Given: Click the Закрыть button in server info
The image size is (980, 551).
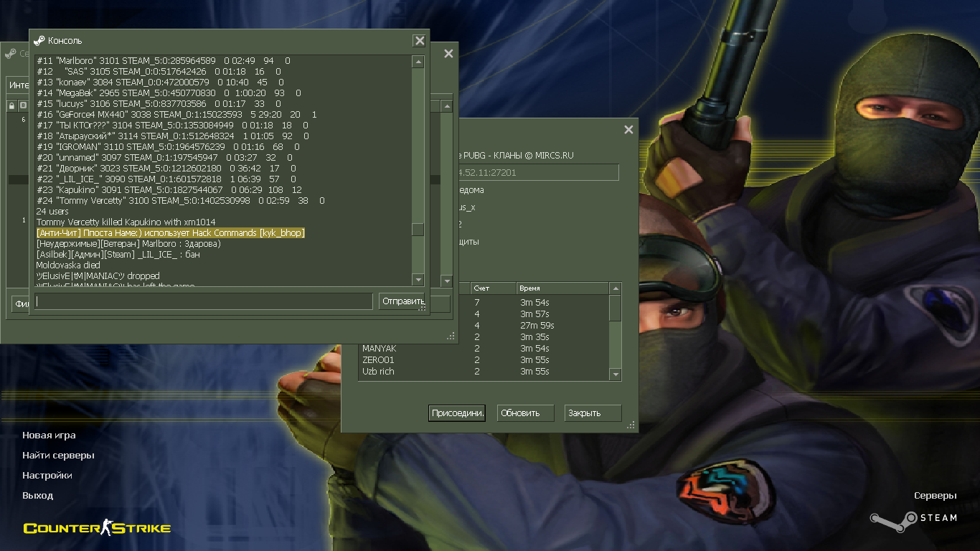Looking at the screenshot, I should point(593,413).
